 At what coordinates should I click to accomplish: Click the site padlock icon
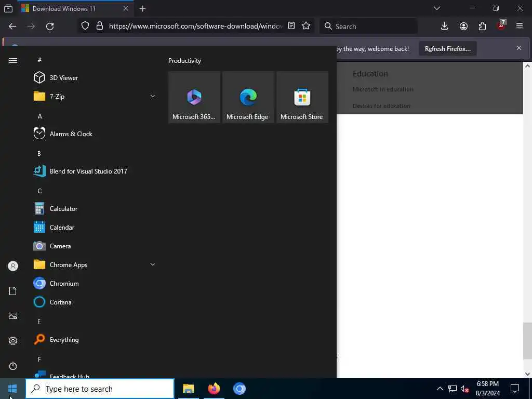pyautogui.click(x=100, y=26)
